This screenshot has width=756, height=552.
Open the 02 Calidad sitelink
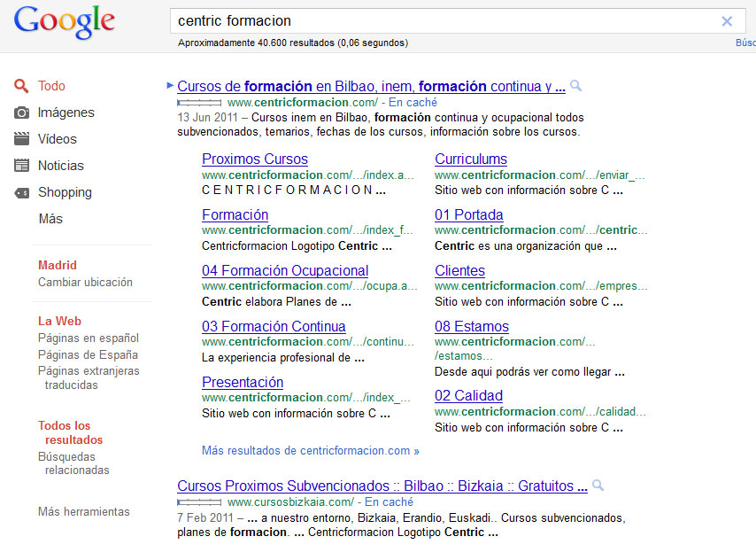468,396
